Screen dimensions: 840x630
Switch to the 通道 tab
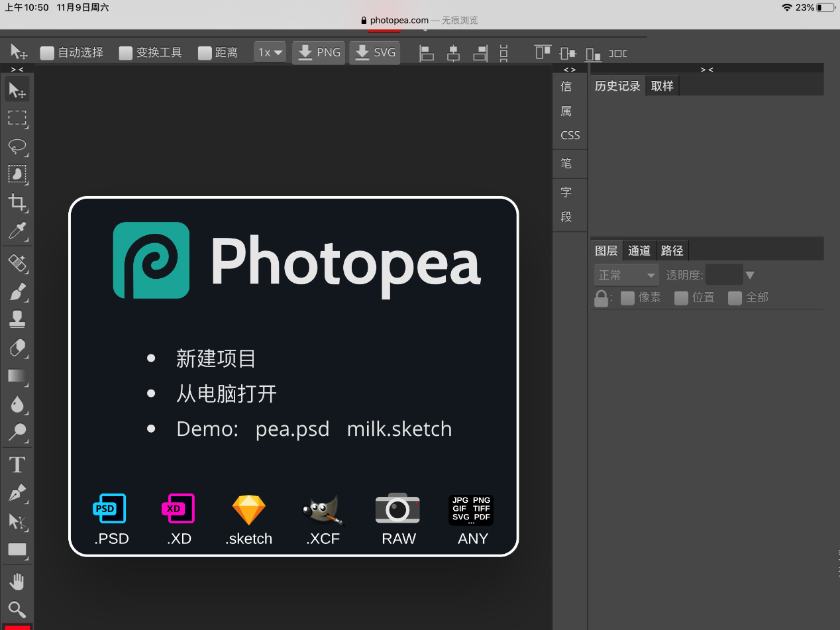tap(639, 250)
